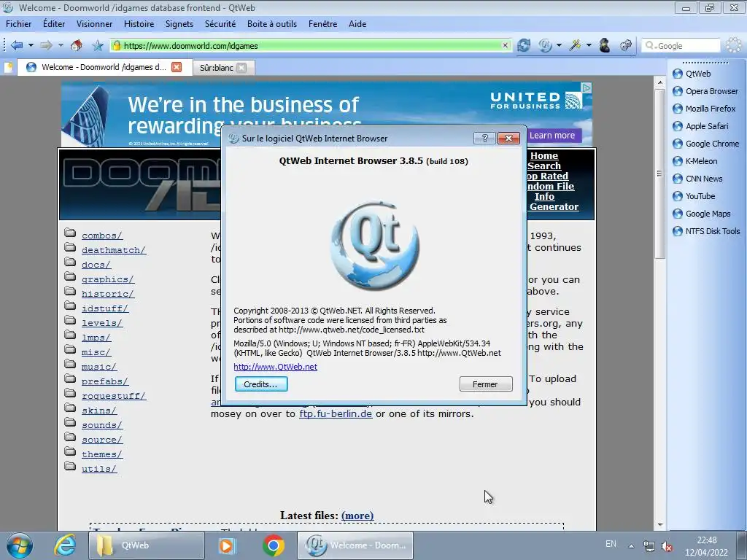This screenshot has width=747, height=560.
Task: Open the Google Chrome bookmark in sidebar
Action: [x=705, y=144]
